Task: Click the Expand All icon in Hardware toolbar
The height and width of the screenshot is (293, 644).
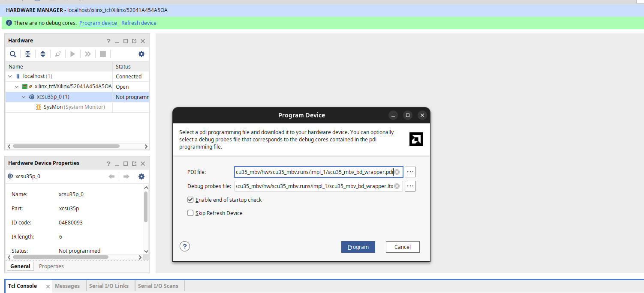Action: (43, 54)
